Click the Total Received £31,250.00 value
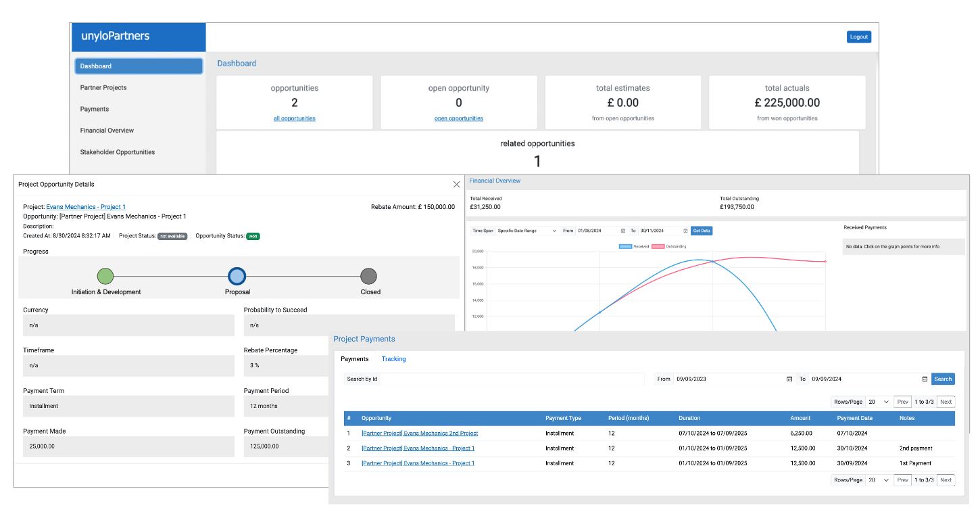Screen dimensions: 980x514 tap(485, 207)
